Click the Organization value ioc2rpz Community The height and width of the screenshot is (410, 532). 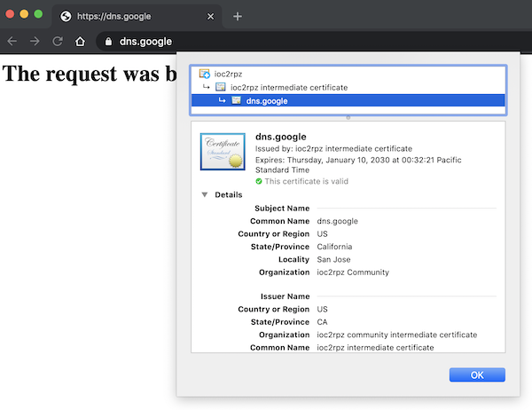[353, 272]
